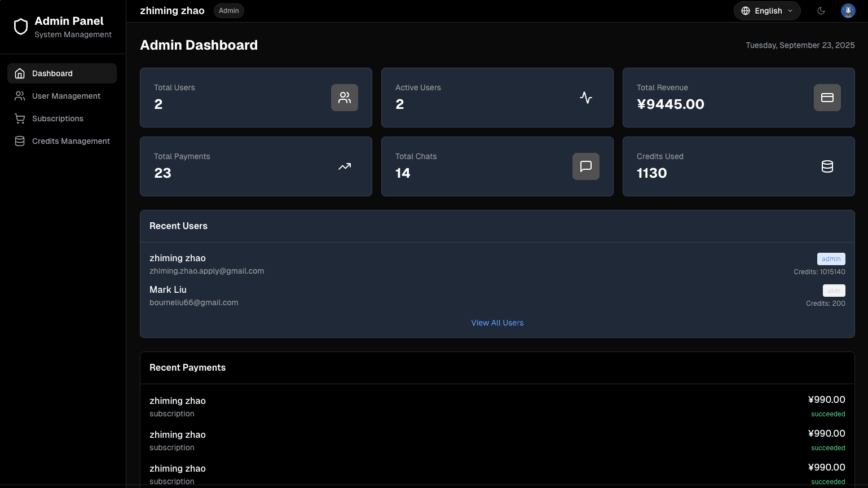This screenshot has height=488, width=868.
Task: Open the profile avatar in the top right
Action: pyautogui.click(x=848, y=10)
